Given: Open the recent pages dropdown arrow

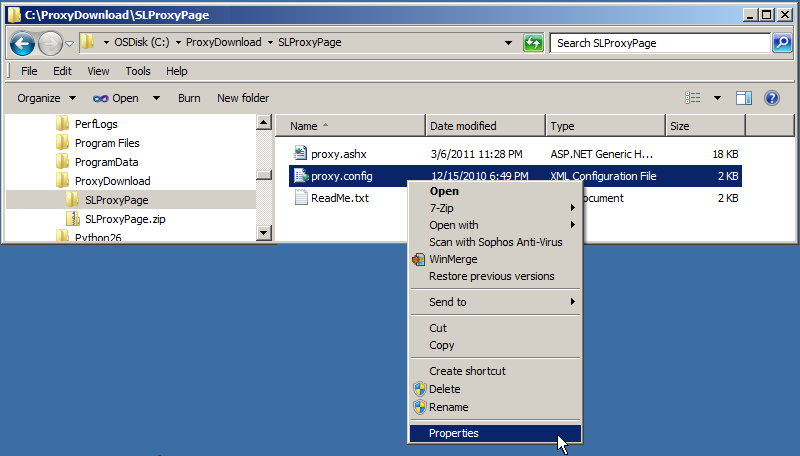Looking at the screenshot, I should tap(70, 44).
